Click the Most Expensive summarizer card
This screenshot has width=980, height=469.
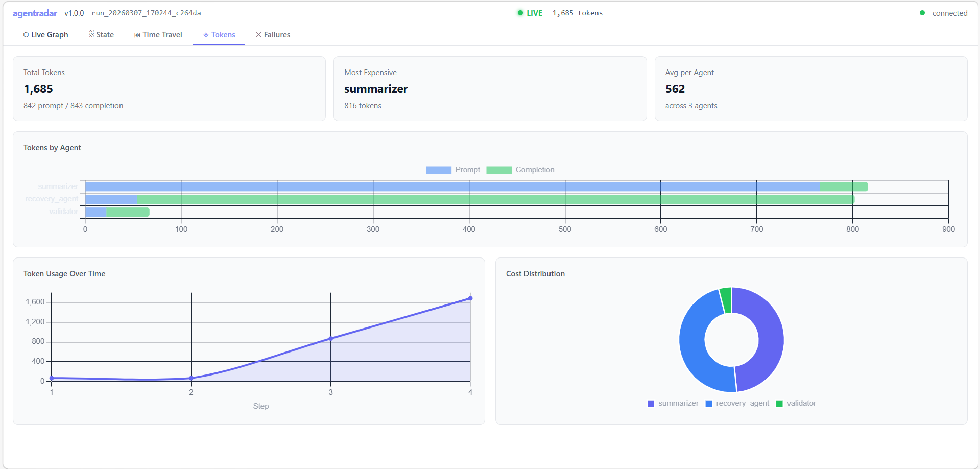click(x=490, y=89)
